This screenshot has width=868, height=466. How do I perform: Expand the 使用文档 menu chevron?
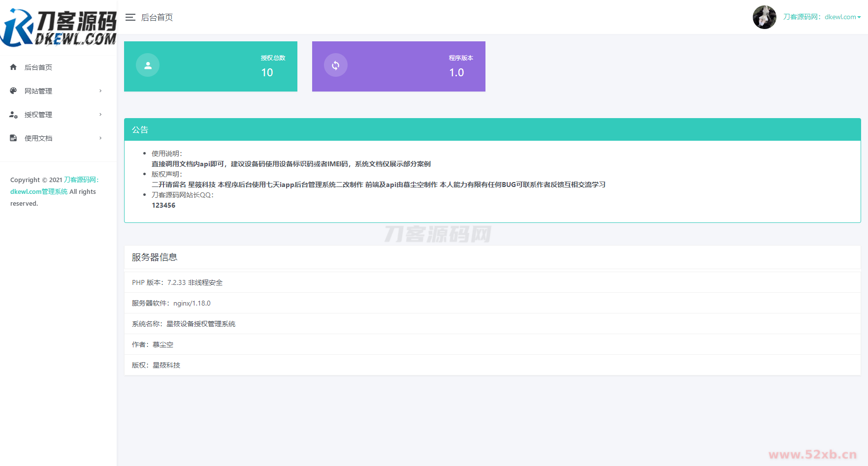[100, 138]
